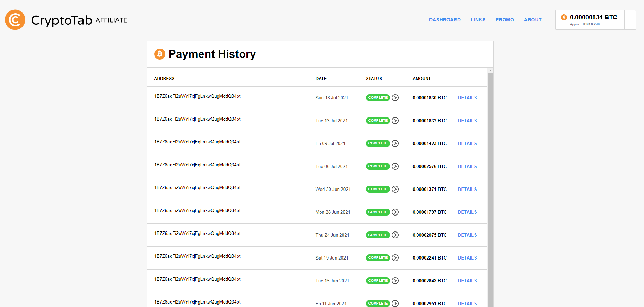Click the DATE column header
Screen dimensions: 644x307
click(321, 79)
